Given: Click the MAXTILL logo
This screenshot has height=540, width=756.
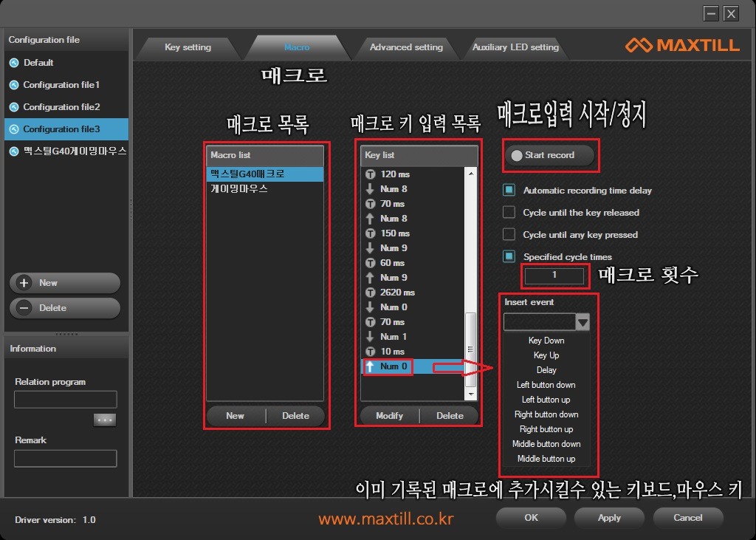Looking at the screenshot, I should (682, 45).
